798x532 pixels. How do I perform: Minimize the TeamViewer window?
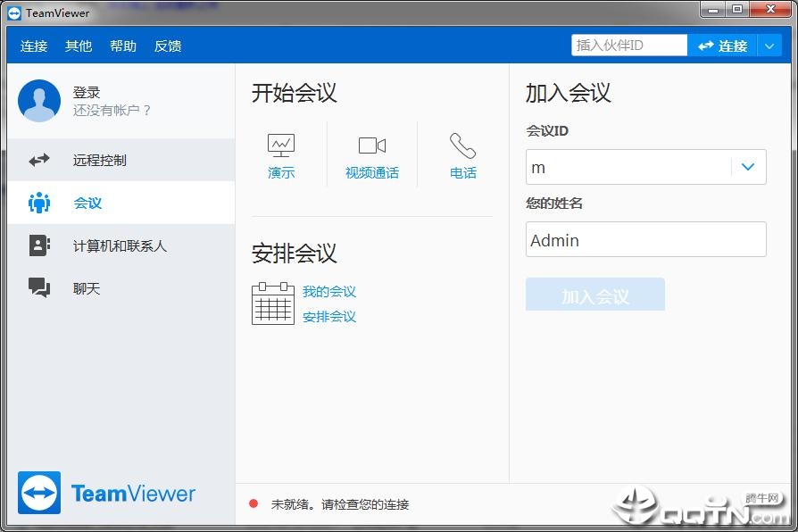[x=713, y=10]
